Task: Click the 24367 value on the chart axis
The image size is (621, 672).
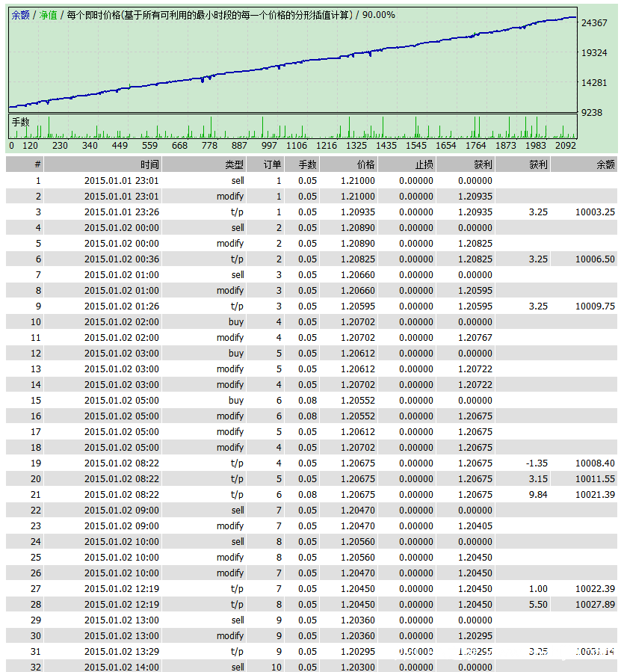Action: click(x=594, y=23)
